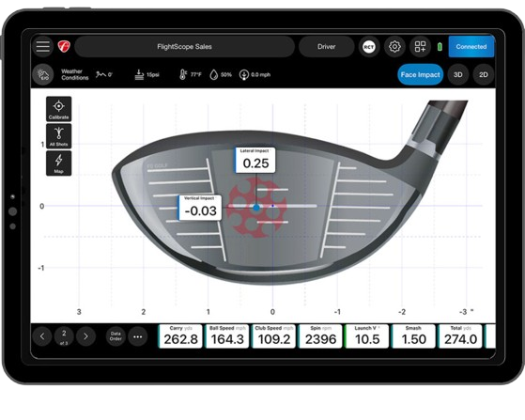Show All Shots on the face
Image resolution: width=525 pixels, height=420 pixels.
tap(58, 136)
